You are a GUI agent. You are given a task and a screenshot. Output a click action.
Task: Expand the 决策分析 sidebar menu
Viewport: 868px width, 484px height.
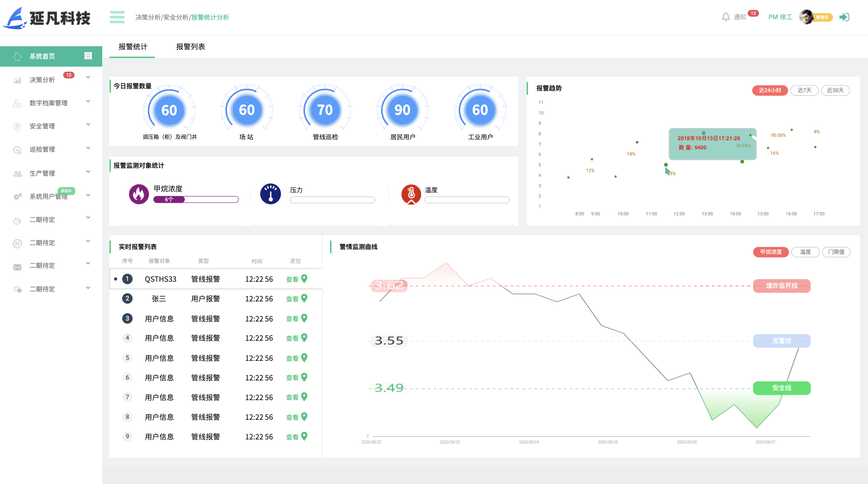(x=42, y=80)
